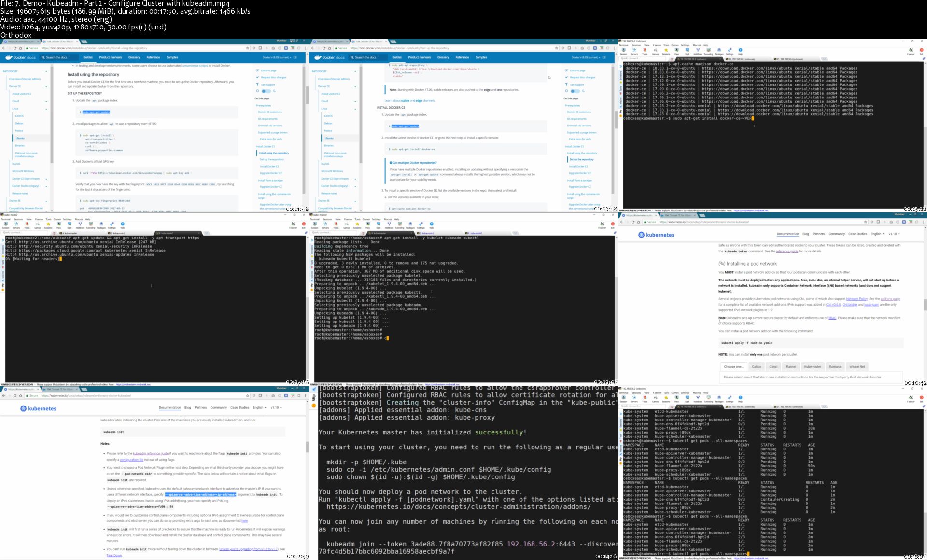Click page scrollbar in the 00:10:42 kubernetes frame
Viewport: 927px width, 560px height.
click(x=925, y=305)
